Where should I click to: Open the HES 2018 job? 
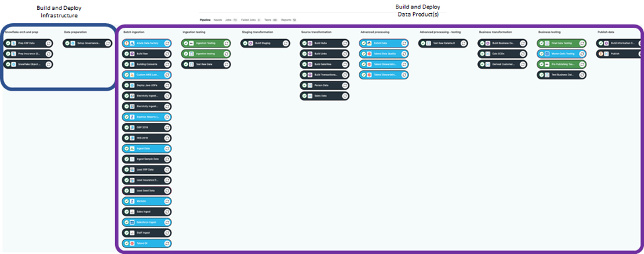click(x=147, y=138)
